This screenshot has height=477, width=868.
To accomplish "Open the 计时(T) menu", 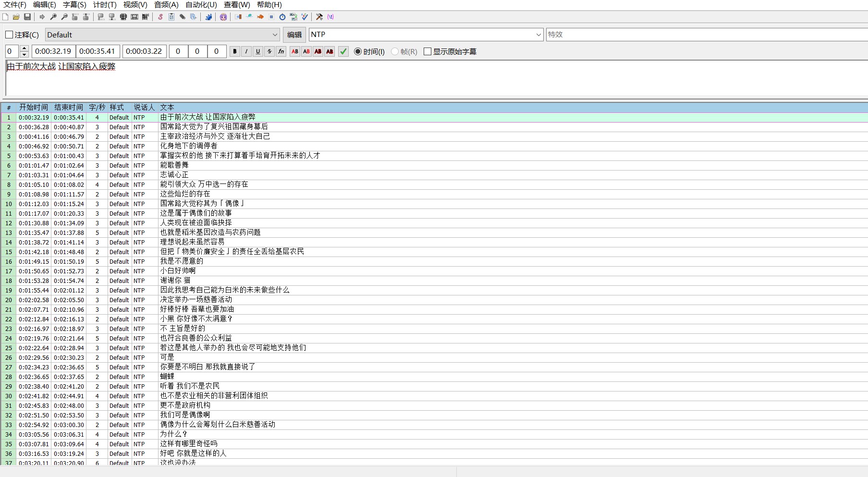I will [105, 5].
